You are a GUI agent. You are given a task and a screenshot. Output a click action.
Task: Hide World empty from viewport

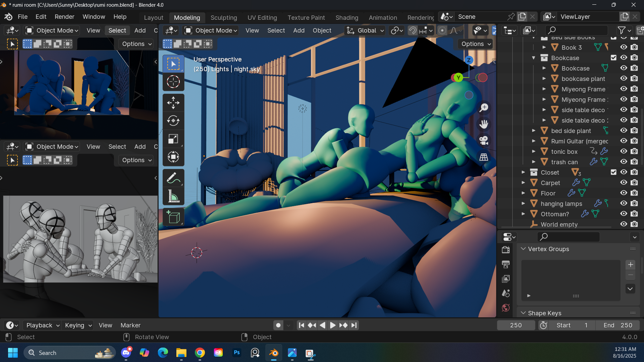click(624, 224)
